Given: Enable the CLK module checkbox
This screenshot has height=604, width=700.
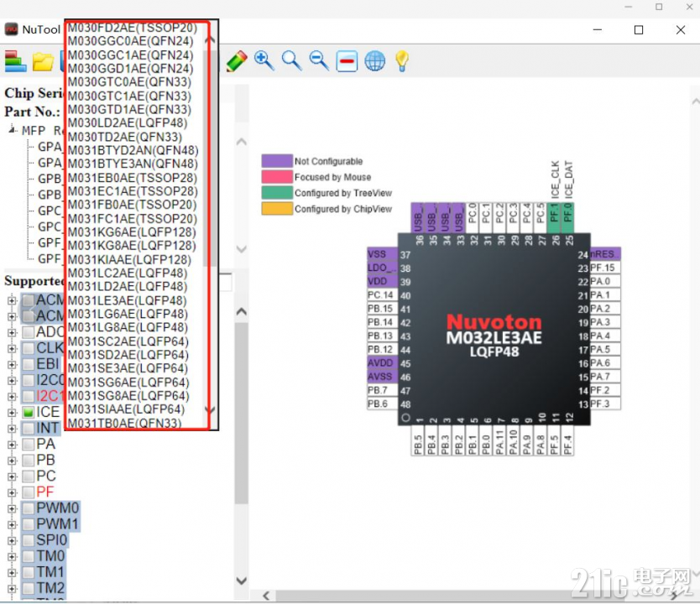Looking at the screenshot, I should (29, 348).
